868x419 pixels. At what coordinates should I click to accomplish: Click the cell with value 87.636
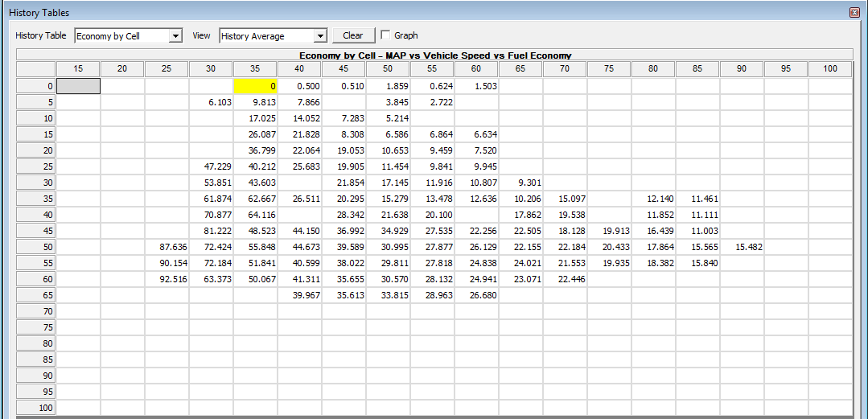(x=167, y=247)
